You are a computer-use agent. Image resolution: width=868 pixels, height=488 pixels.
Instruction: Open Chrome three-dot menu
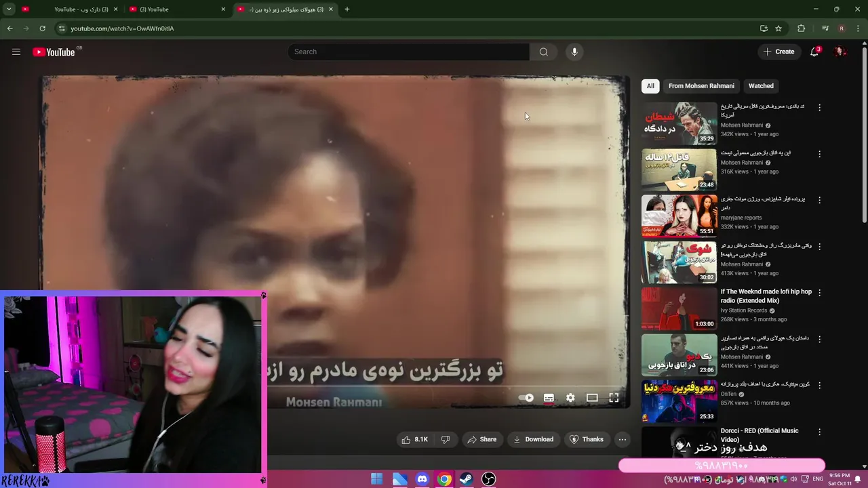858,28
